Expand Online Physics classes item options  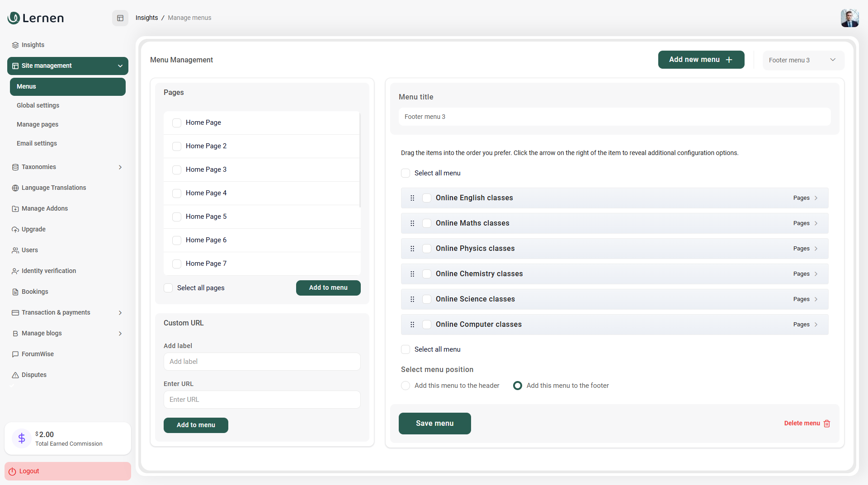click(816, 249)
